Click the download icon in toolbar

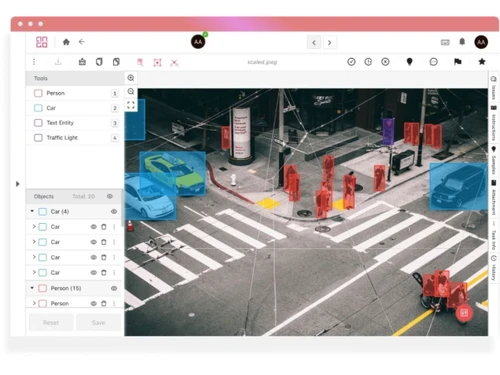point(58,62)
